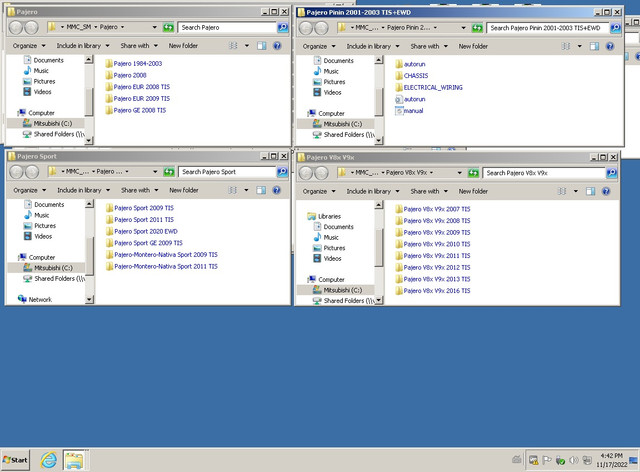Open address history dropdown in Pajero Sport window
The width and height of the screenshot is (640, 472).
click(x=155, y=172)
